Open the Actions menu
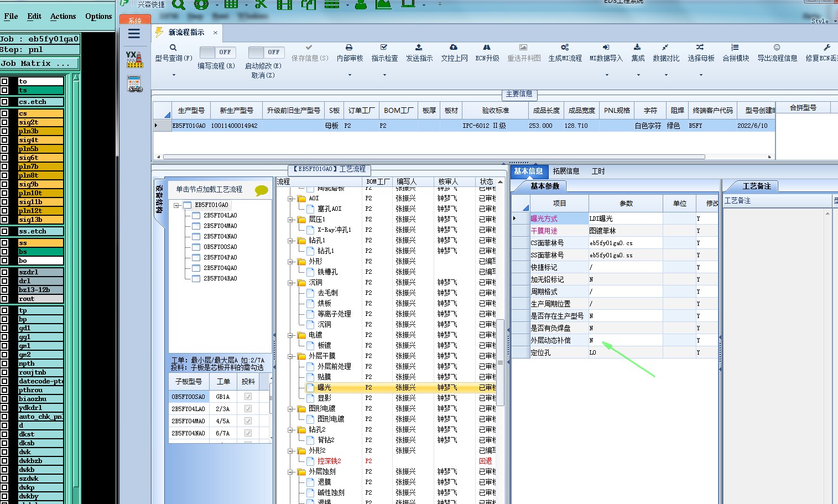 (x=63, y=16)
